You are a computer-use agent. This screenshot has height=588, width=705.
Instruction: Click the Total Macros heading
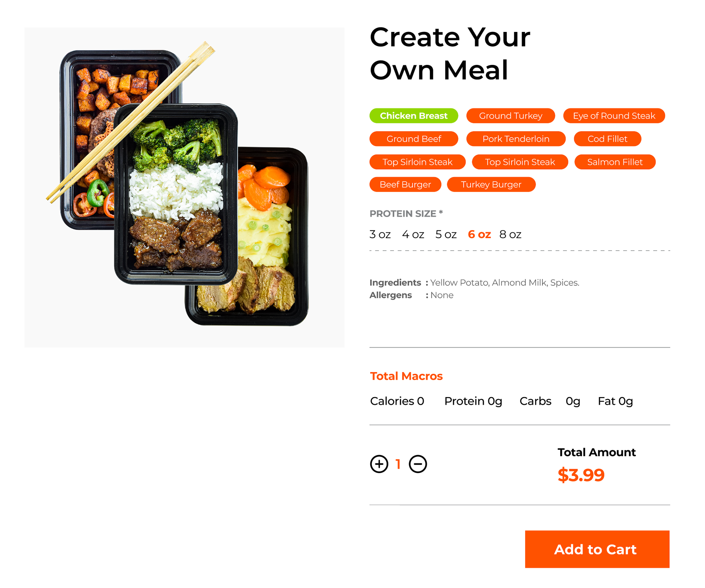click(406, 376)
